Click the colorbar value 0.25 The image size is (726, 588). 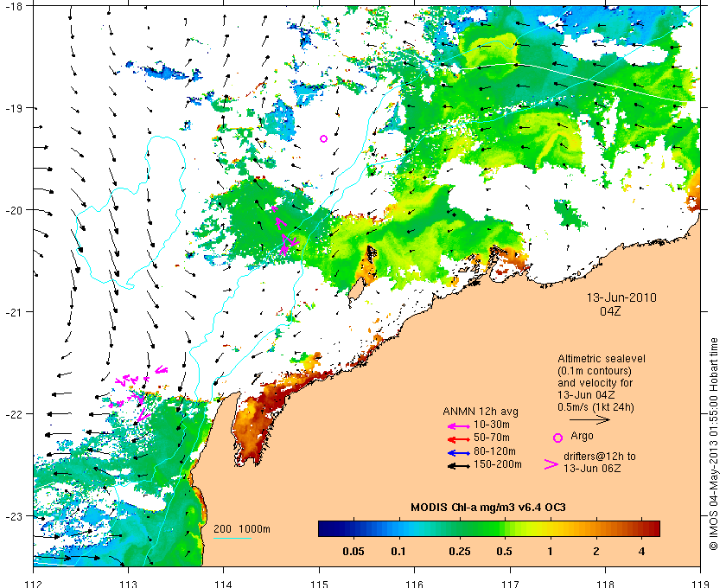(459, 552)
